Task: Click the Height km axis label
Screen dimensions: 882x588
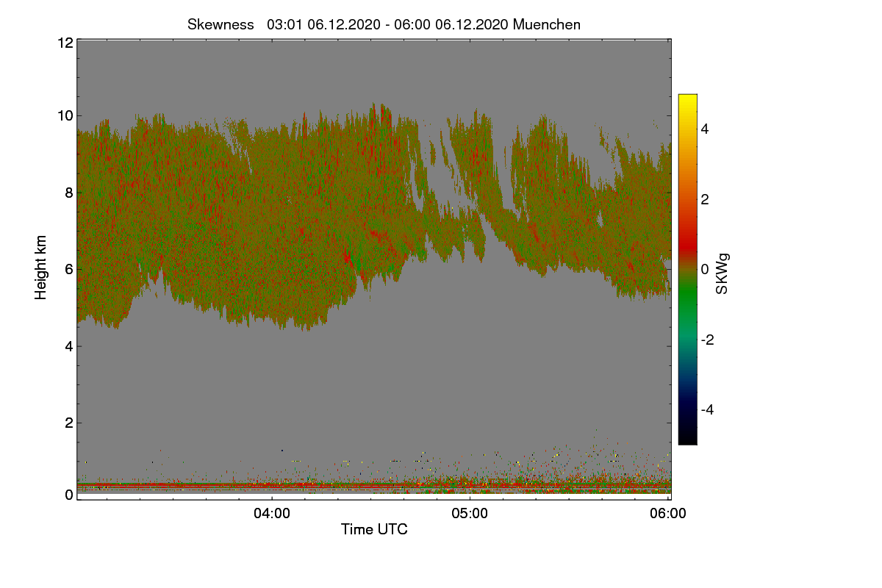Action: click(x=41, y=268)
